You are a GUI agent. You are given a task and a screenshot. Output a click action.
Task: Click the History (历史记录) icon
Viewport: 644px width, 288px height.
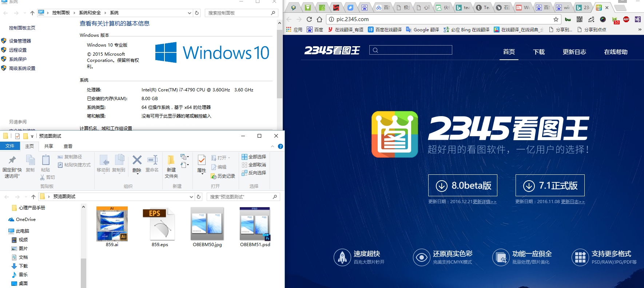click(x=214, y=176)
